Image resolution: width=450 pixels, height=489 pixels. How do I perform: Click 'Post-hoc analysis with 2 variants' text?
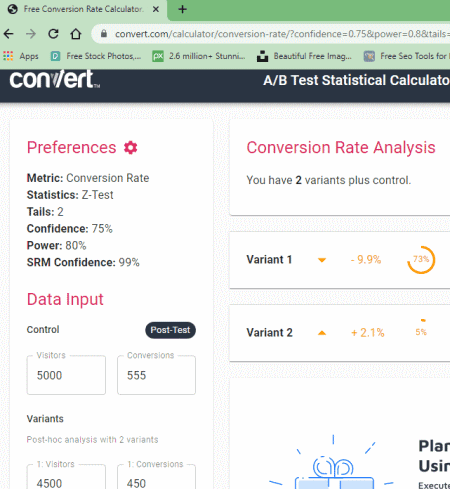(92, 440)
